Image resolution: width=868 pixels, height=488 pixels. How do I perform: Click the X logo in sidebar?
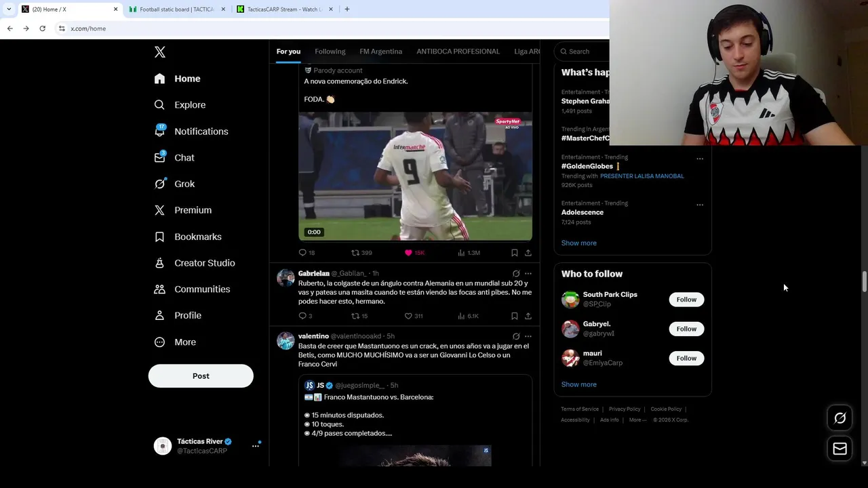(160, 52)
